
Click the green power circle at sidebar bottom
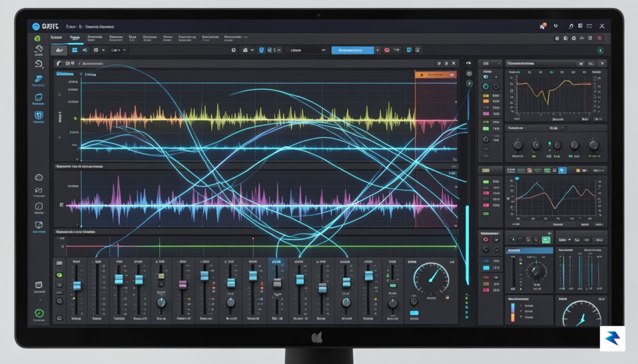[39, 313]
